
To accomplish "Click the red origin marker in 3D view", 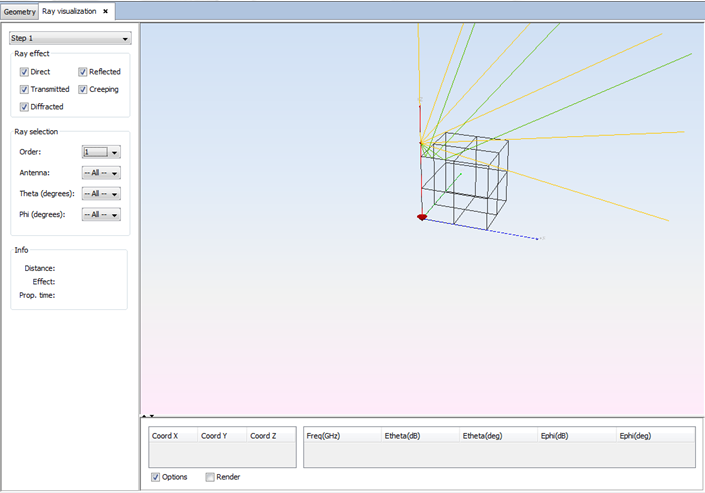I will [x=422, y=216].
